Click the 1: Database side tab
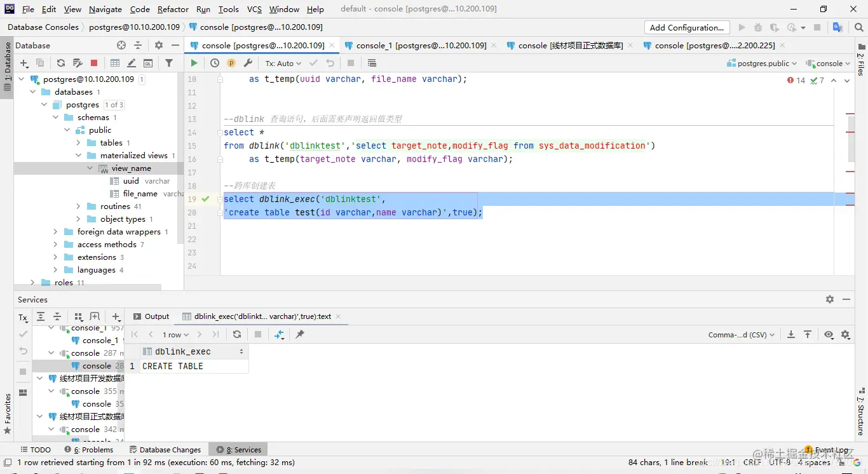Screen dimensions: 868x474 coord(7,66)
